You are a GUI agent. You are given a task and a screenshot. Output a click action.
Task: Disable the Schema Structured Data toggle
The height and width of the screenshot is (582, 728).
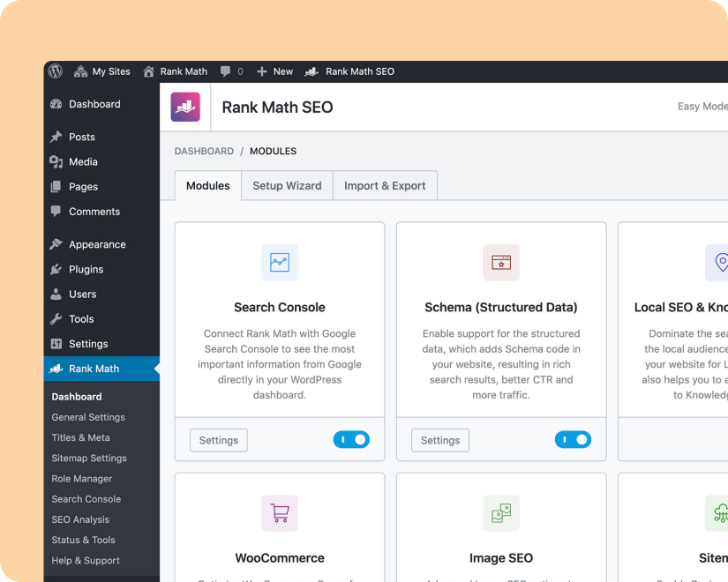click(x=573, y=439)
